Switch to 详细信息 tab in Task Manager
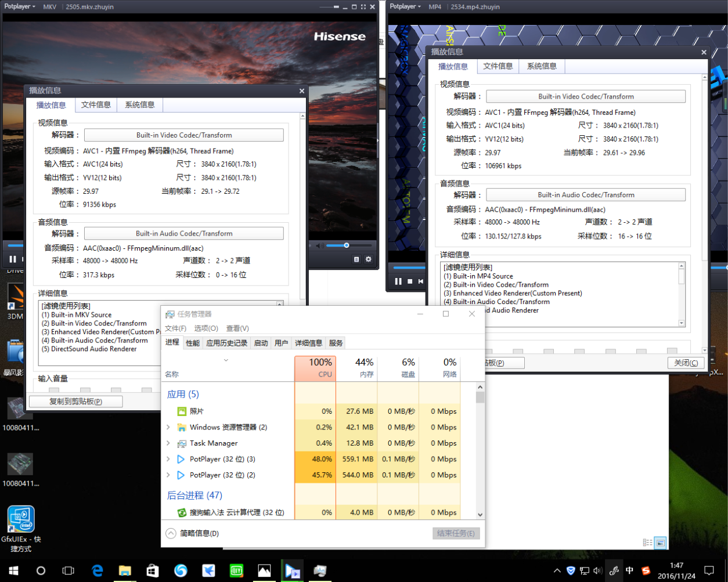Screen dimensions: 728x582 tap(308, 343)
